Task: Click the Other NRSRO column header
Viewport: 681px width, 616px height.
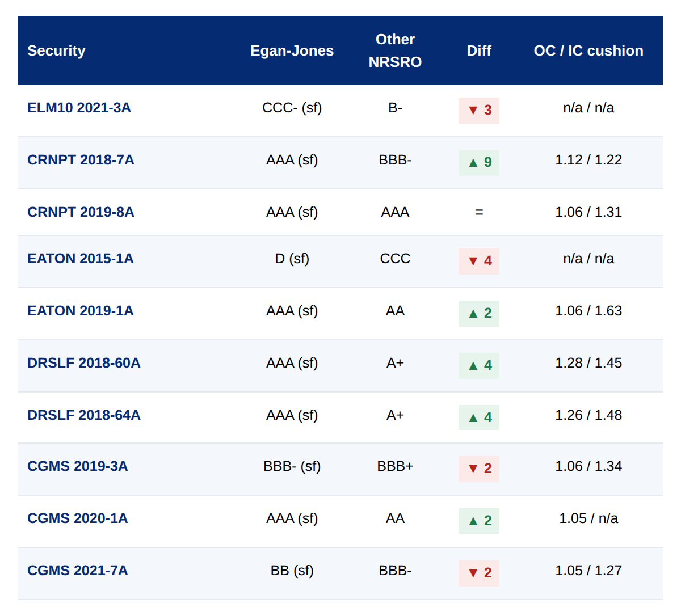Action: coord(395,50)
